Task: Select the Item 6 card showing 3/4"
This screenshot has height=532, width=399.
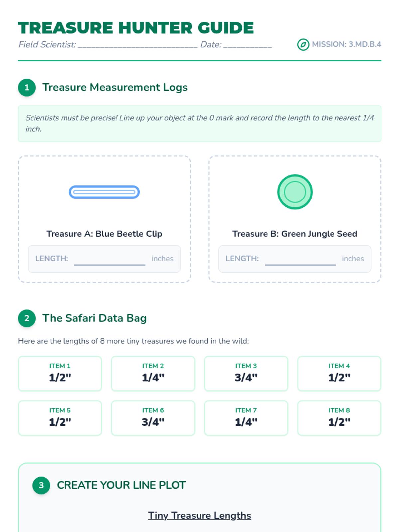Action: point(153,418)
